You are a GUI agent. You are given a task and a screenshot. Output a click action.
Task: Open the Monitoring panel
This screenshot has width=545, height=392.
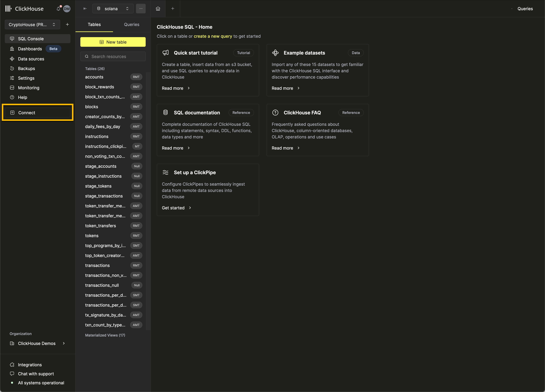pyautogui.click(x=28, y=87)
